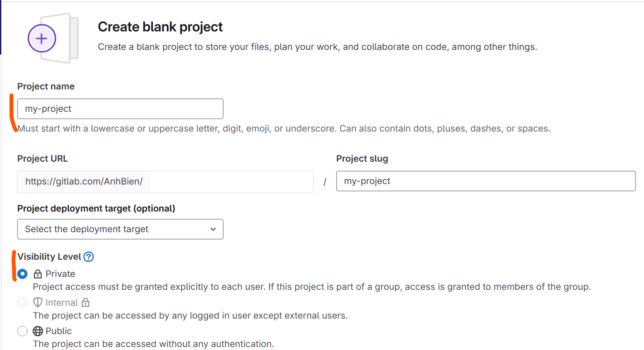The width and height of the screenshot is (644, 350).
Task: Click the blank project plus icon
Action: click(41, 38)
